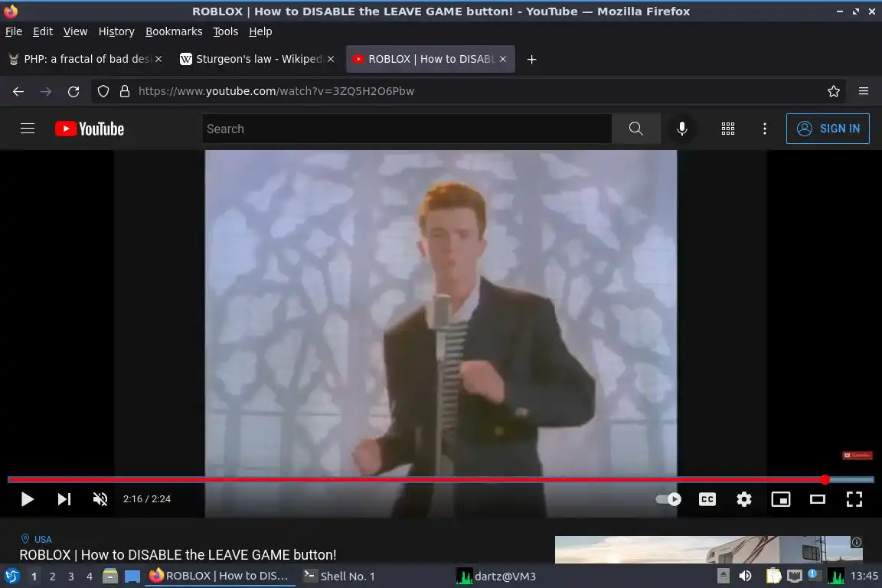This screenshot has height=588, width=882.
Task: Click the dartz@VM3 system monitor
Action: point(496,577)
